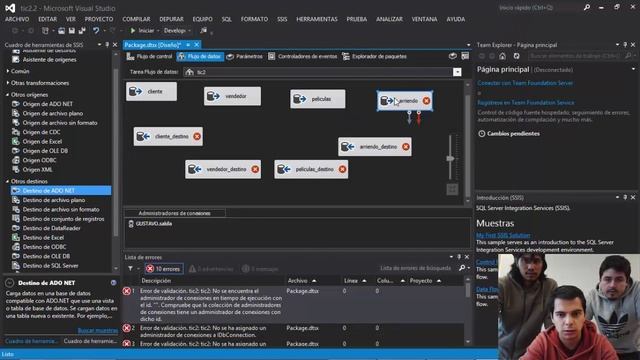Click the Inicio rápido search box
This screenshot has width=640, height=360.
pos(539,8)
